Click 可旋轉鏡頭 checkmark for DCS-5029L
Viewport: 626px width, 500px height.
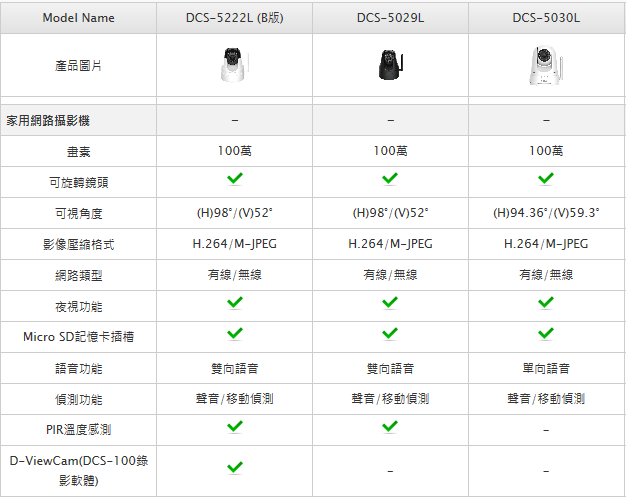point(390,179)
